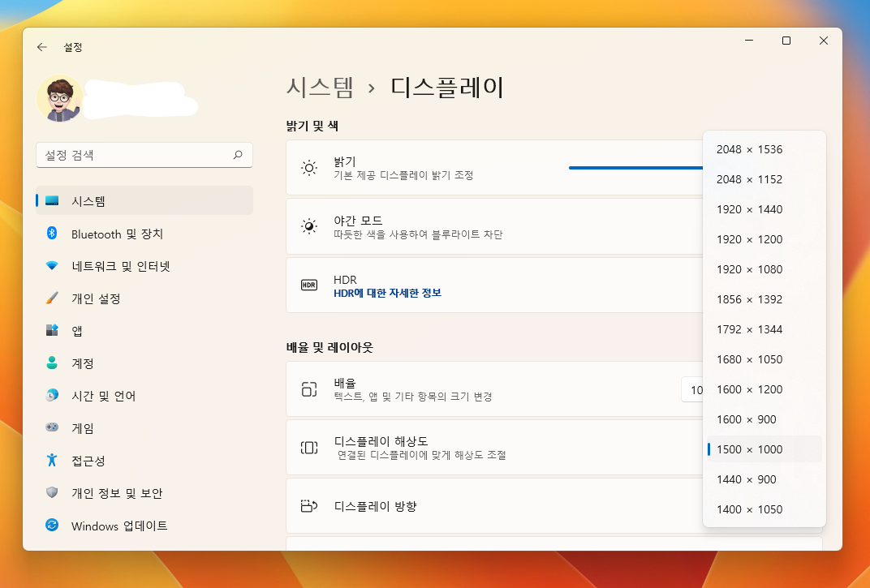Click the 디스플레이 방향 icon
870x588 pixels.
coord(309,506)
